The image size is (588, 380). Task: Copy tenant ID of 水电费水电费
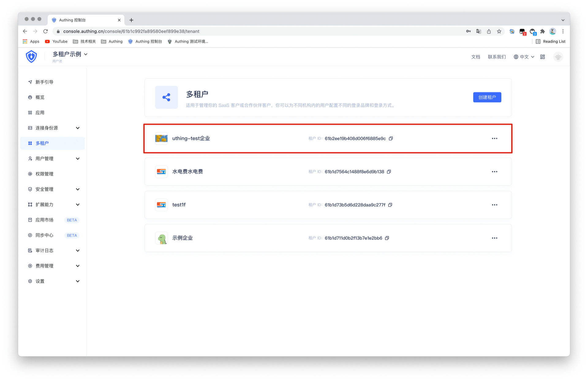click(x=389, y=172)
